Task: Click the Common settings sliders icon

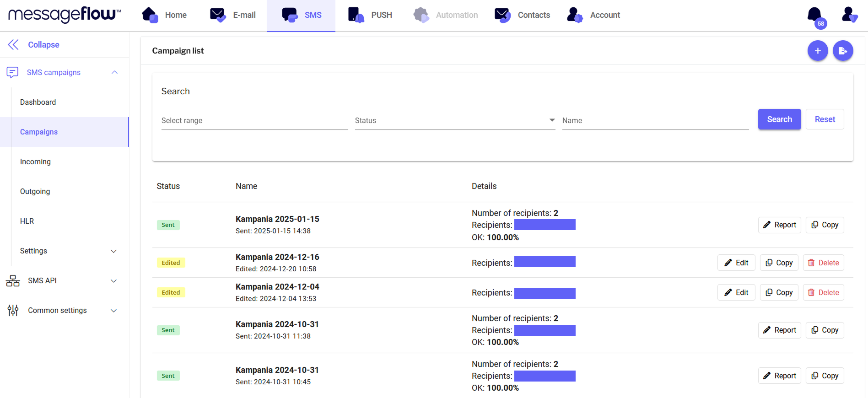Action: click(13, 311)
